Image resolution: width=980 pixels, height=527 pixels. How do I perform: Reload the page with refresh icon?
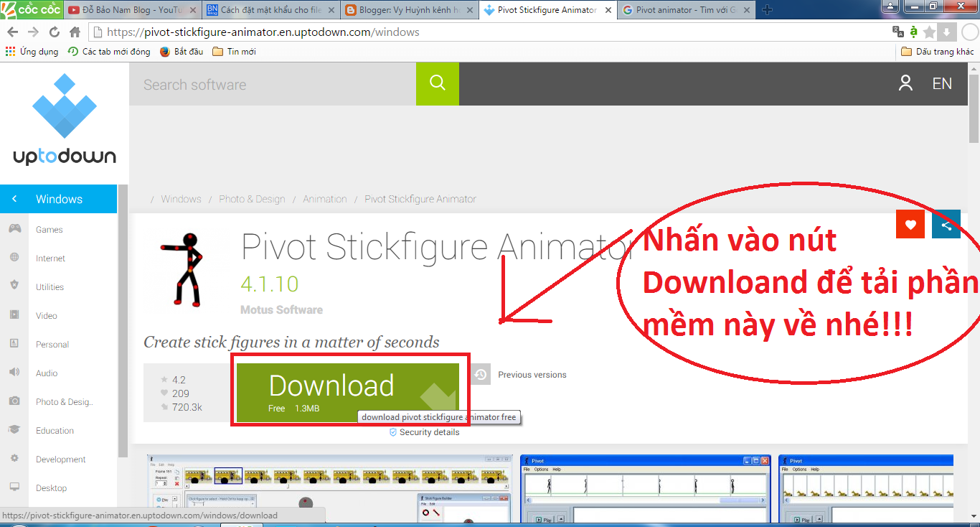(55, 32)
